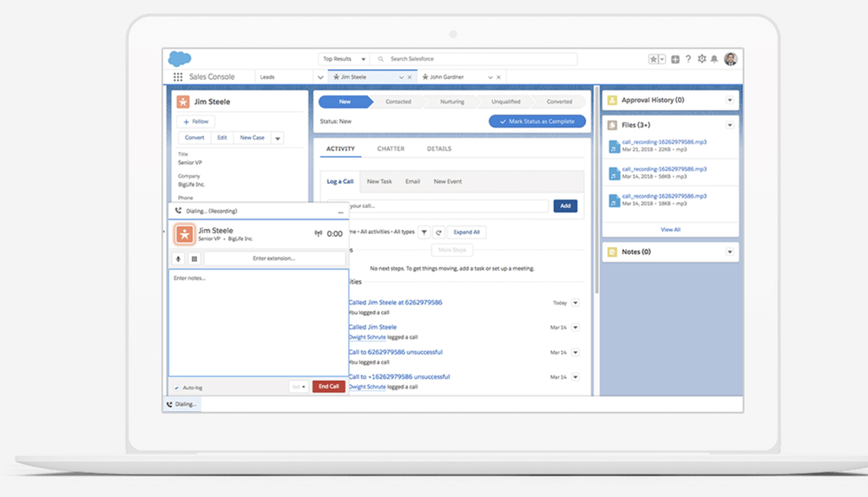This screenshot has height=497, width=868.
Task: Open the Files panel menu
Action: coord(730,125)
